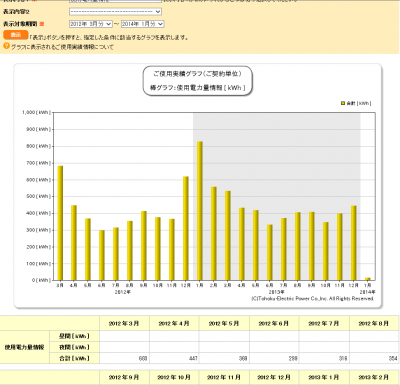Open the start period dropdown 2012年3月分

(x=91, y=24)
